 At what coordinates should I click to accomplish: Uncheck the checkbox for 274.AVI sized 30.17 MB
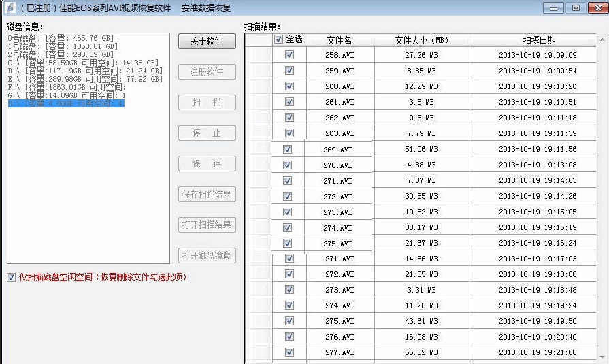tap(287, 227)
